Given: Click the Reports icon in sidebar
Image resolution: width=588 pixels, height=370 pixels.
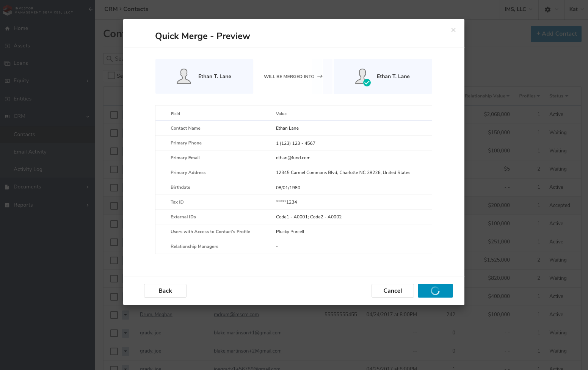Looking at the screenshot, I should click(7, 205).
